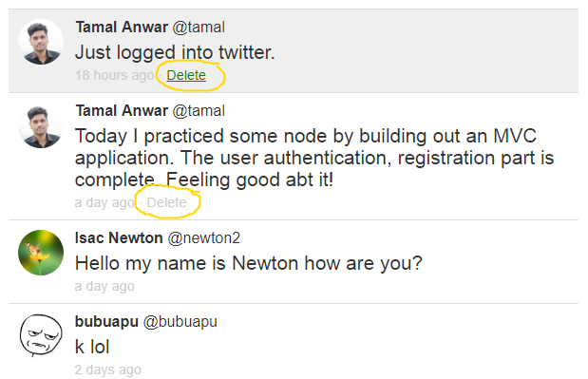This screenshot has height=379, width=588.
Task: Select the Tamal Anwar name on first tweet
Action: [122, 28]
